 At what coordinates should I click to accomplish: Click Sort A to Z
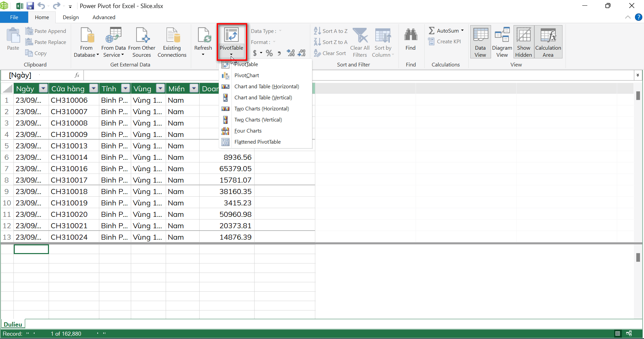pos(331,31)
